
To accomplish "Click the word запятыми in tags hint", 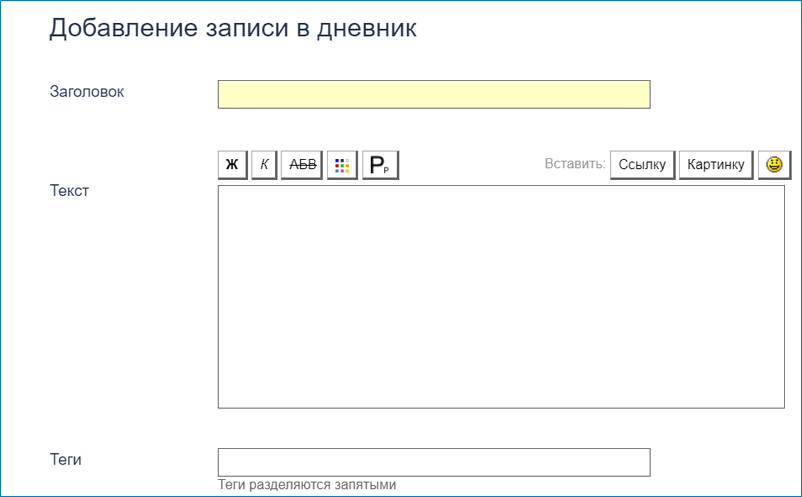I will click(367, 485).
